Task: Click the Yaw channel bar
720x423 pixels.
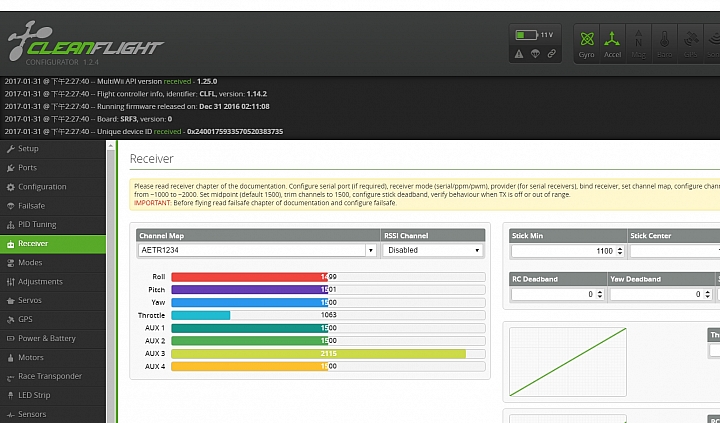Action: (x=328, y=303)
